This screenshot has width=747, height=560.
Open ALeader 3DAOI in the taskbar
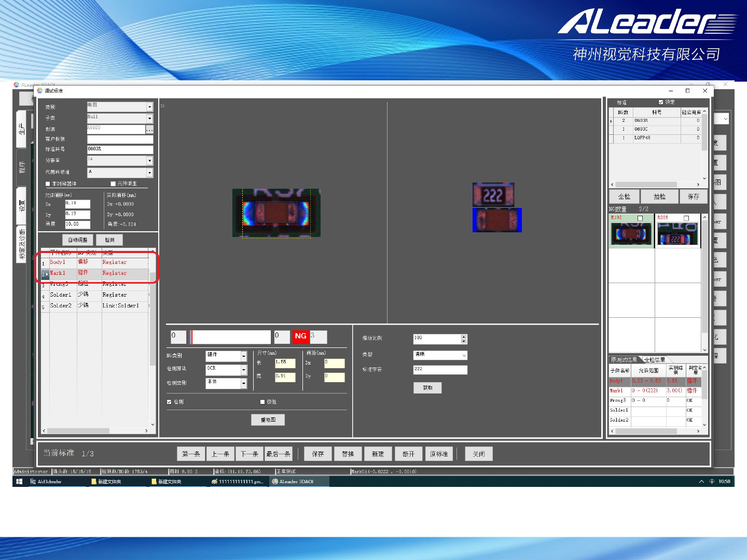click(299, 482)
